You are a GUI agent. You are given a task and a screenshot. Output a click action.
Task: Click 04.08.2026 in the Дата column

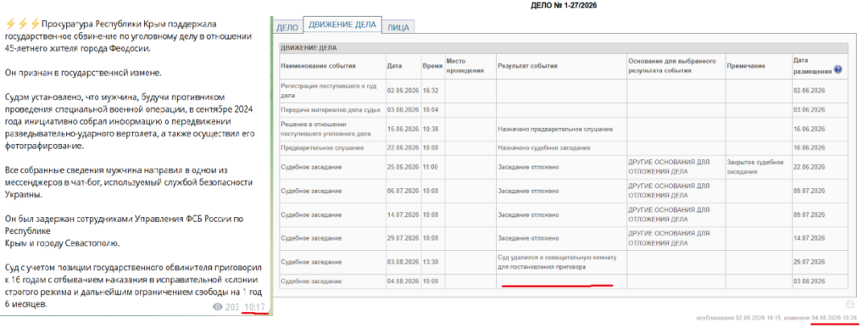point(403,281)
